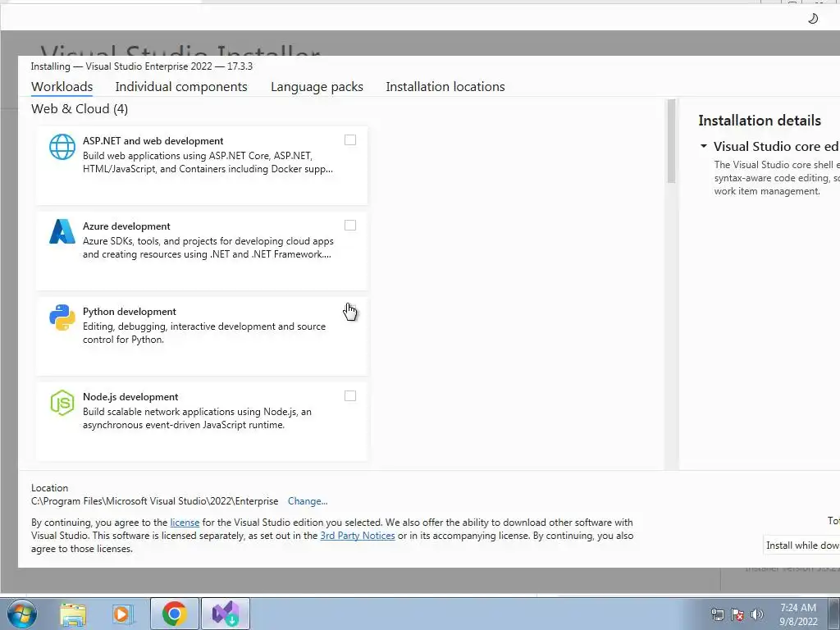Click the Python development logo icon
The image size is (840, 630).
62,317
